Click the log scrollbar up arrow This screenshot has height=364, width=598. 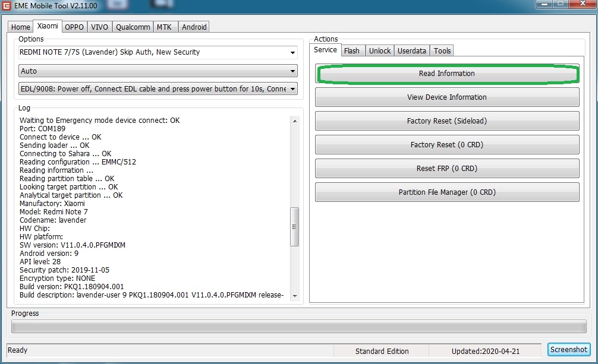tap(295, 121)
